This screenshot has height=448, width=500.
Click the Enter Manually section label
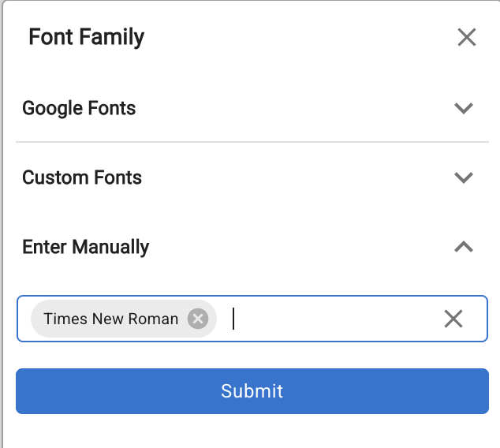(x=85, y=247)
